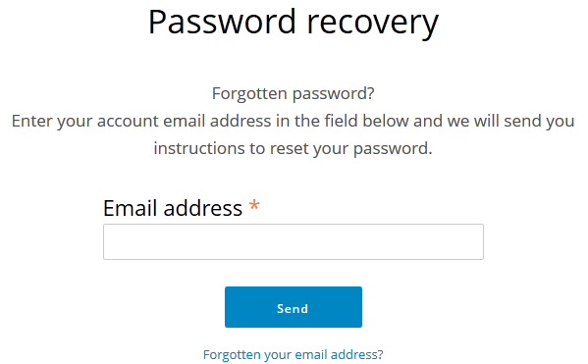Click the Email address label
Image resolution: width=588 pixels, height=364 pixels.
pos(173,208)
